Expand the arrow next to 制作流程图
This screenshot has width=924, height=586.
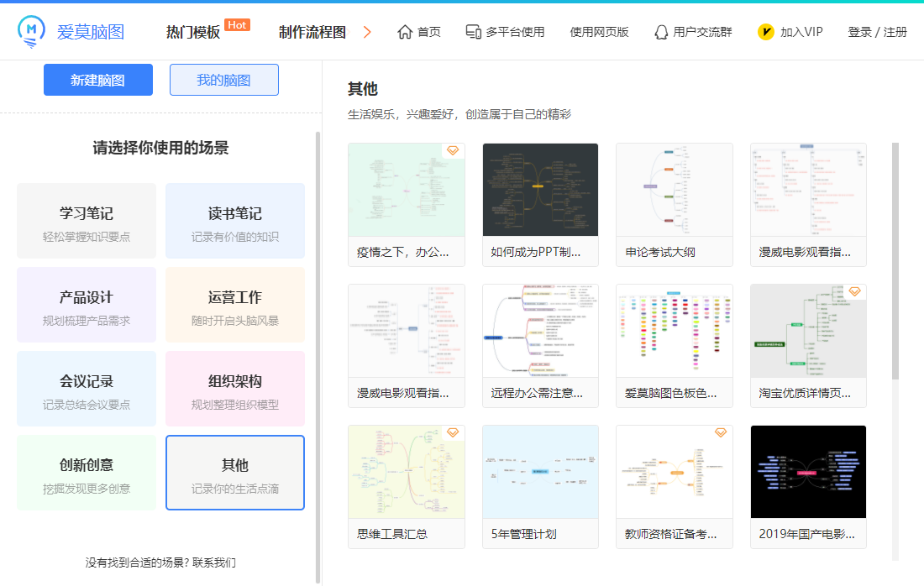coord(367,31)
